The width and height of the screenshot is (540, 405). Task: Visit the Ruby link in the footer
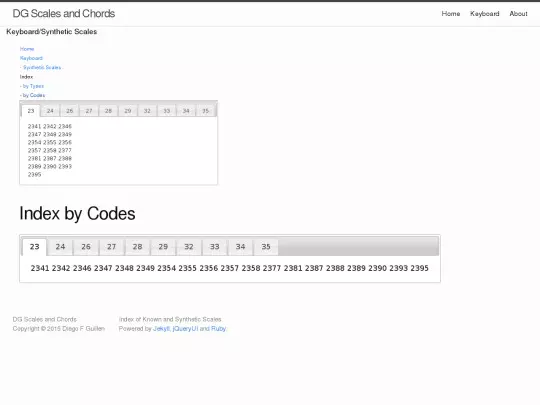pos(218,329)
